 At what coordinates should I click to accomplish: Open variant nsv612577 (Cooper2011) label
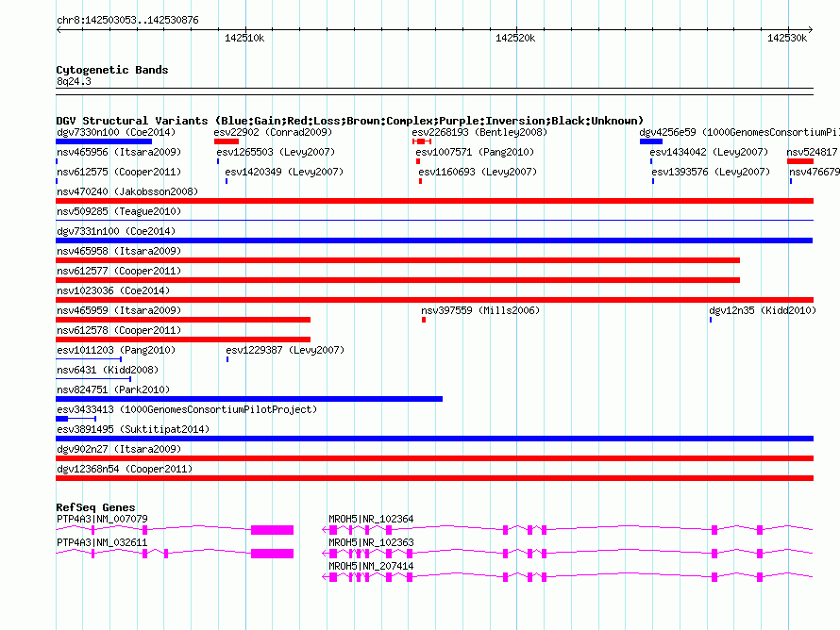[x=119, y=271]
